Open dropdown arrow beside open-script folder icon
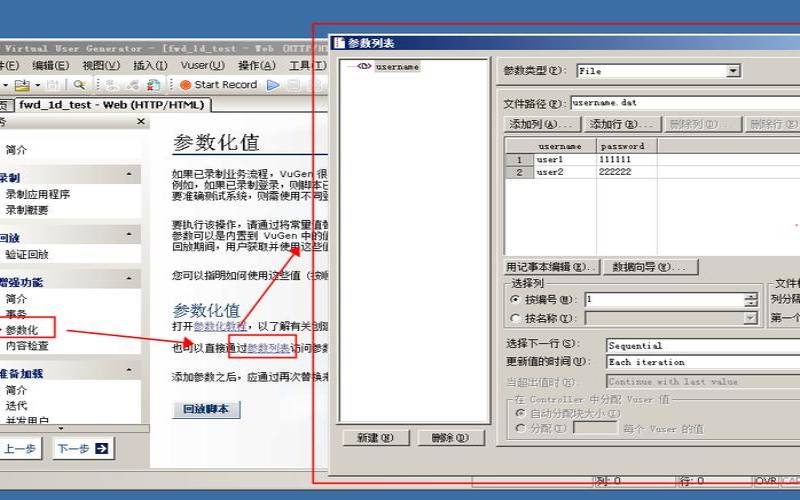 [37, 85]
